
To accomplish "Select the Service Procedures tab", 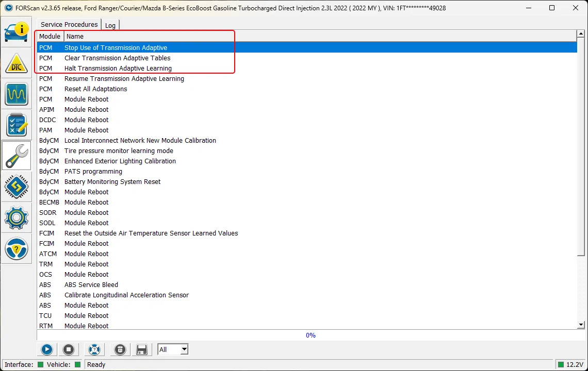I will pos(69,24).
